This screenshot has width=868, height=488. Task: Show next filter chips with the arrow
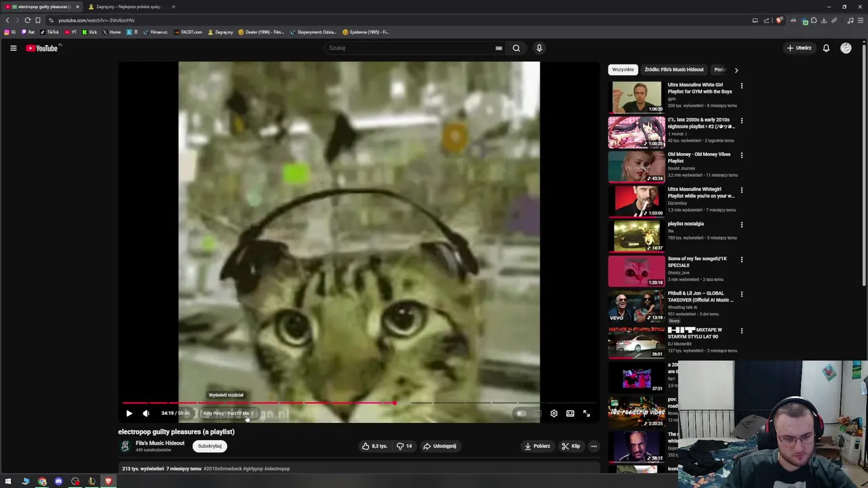[x=736, y=70]
